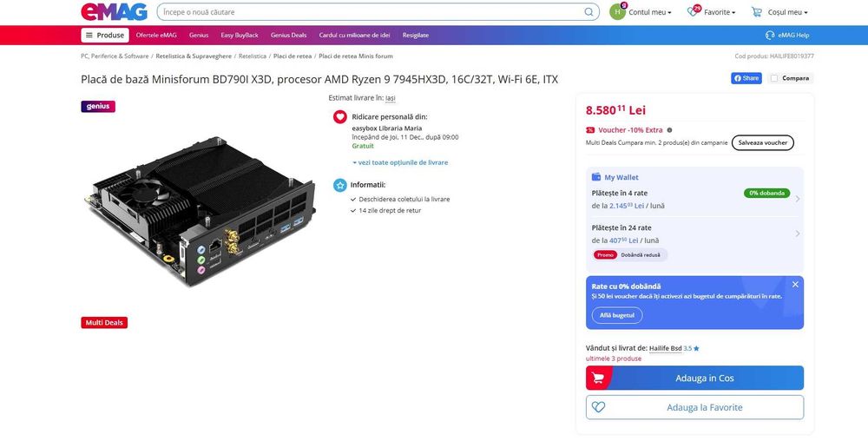Open Easy BuyBack menu item
This screenshot has width=868, height=441.
coord(240,35)
